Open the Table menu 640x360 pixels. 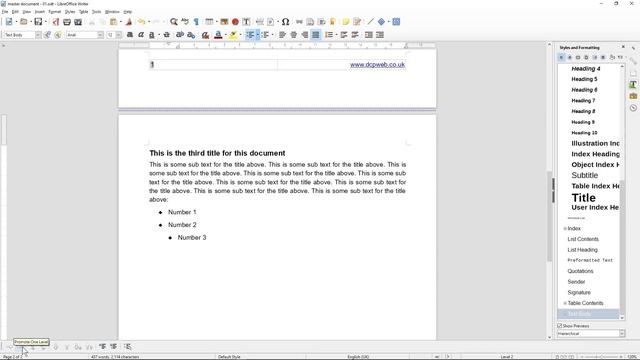click(83, 12)
